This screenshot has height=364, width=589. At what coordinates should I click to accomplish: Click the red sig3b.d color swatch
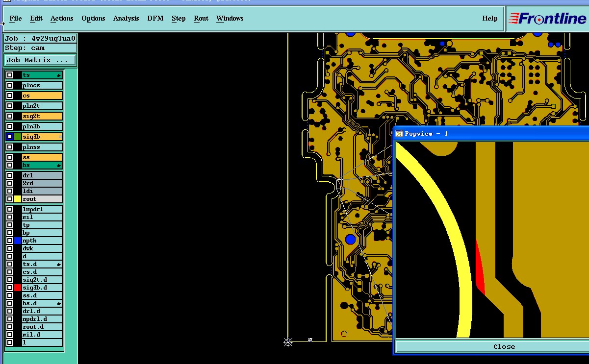[x=18, y=288]
